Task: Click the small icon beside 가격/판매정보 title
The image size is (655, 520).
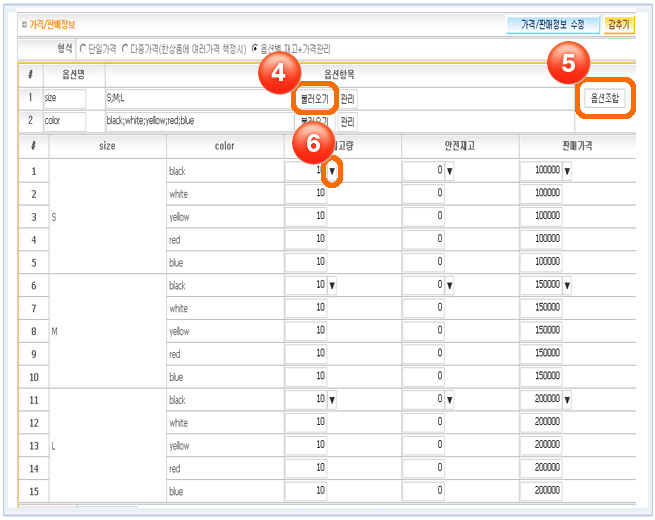Action: click(24, 23)
